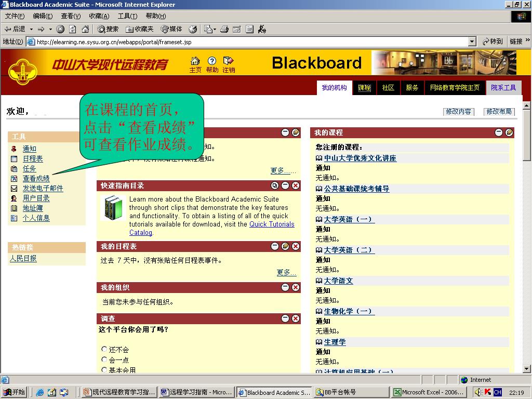Open the 文件 menu
The width and height of the screenshot is (532, 399).
[x=15, y=16]
